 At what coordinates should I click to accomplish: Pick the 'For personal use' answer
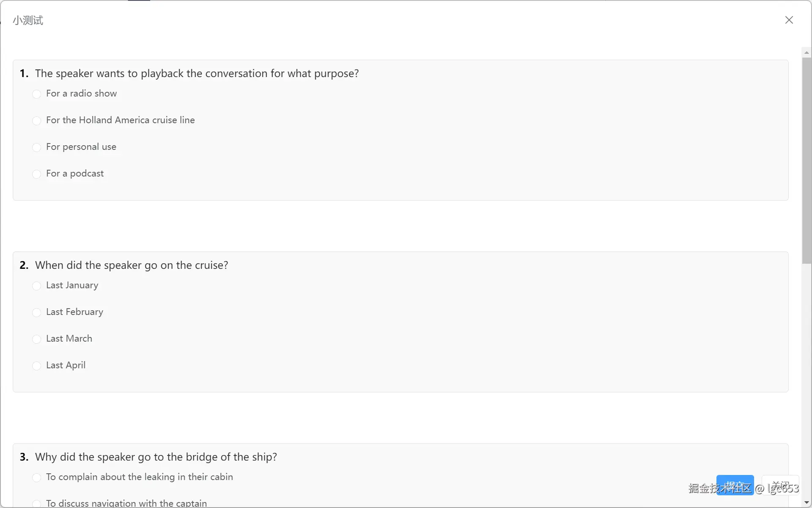(x=37, y=147)
